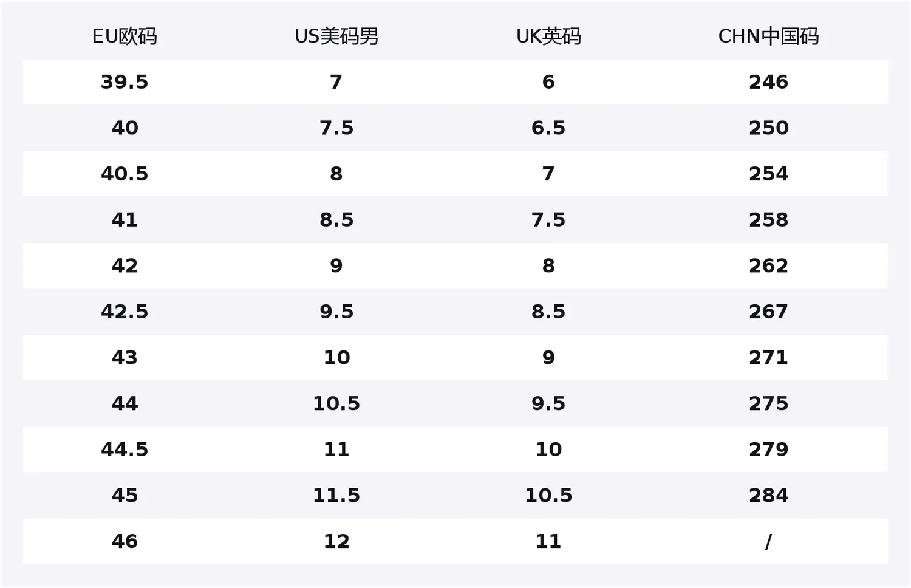The image size is (911, 588).
Task: Click the CHN中国码 column header
Action: [x=768, y=36]
